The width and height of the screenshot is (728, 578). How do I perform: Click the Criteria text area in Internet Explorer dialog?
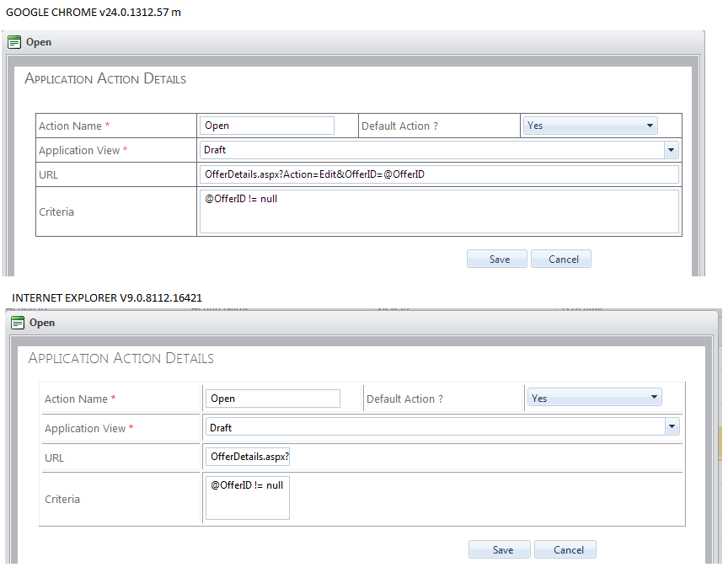248,498
